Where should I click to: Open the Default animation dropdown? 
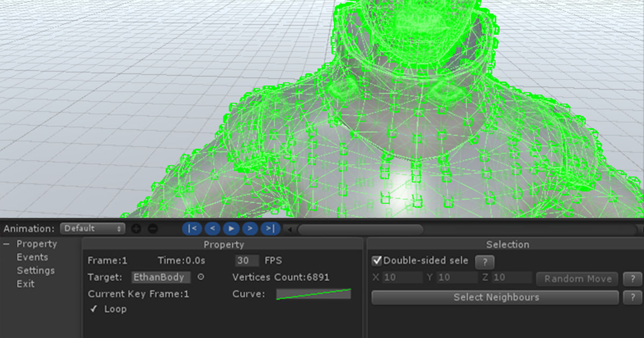[92, 229]
